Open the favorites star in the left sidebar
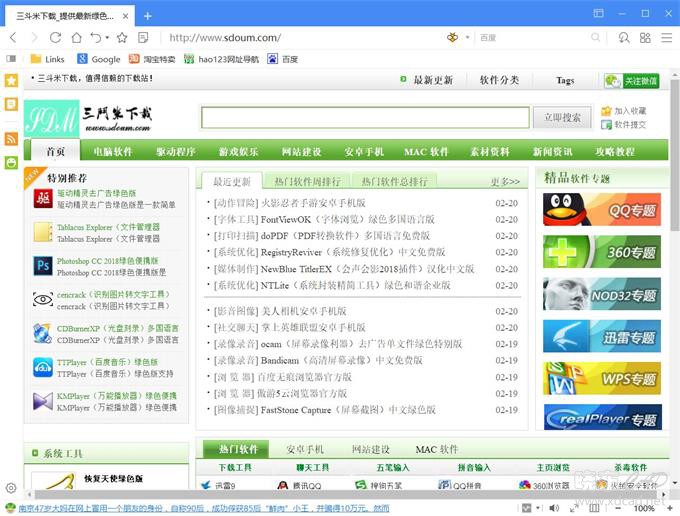 tap(11, 80)
